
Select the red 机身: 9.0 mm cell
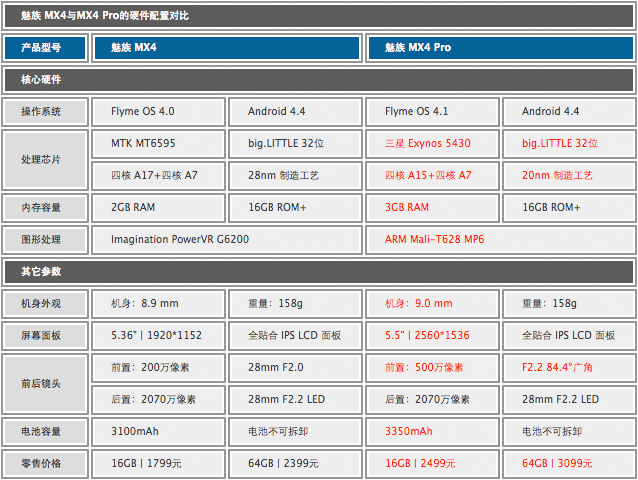click(432, 303)
